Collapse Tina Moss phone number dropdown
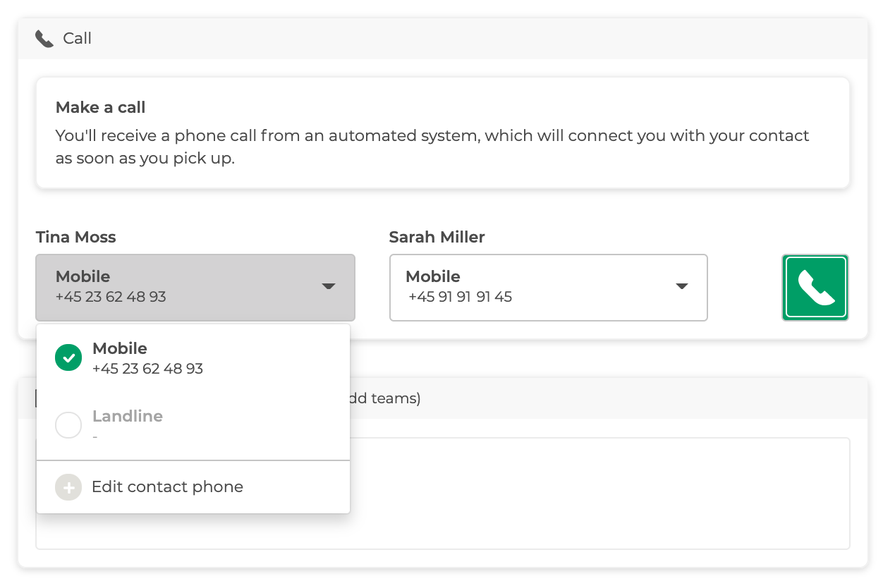 pos(195,288)
